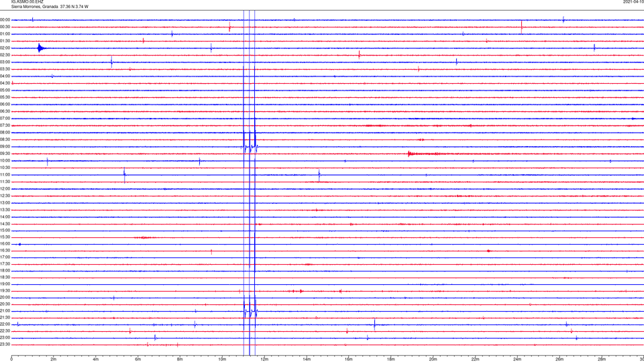
Task: Click the blue spike near 17m on 22:00 trace
Action: (x=374, y=324)
